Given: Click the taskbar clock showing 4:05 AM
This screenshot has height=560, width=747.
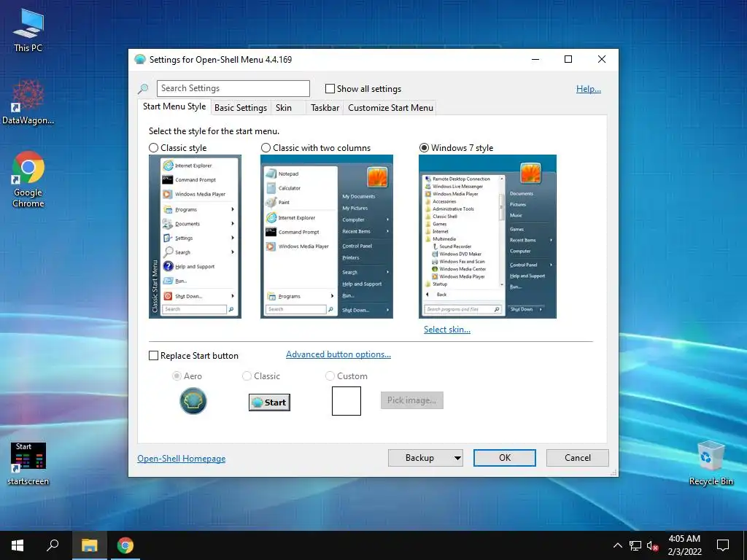Looking at the screenshot, I should click(x=684, y=545).
